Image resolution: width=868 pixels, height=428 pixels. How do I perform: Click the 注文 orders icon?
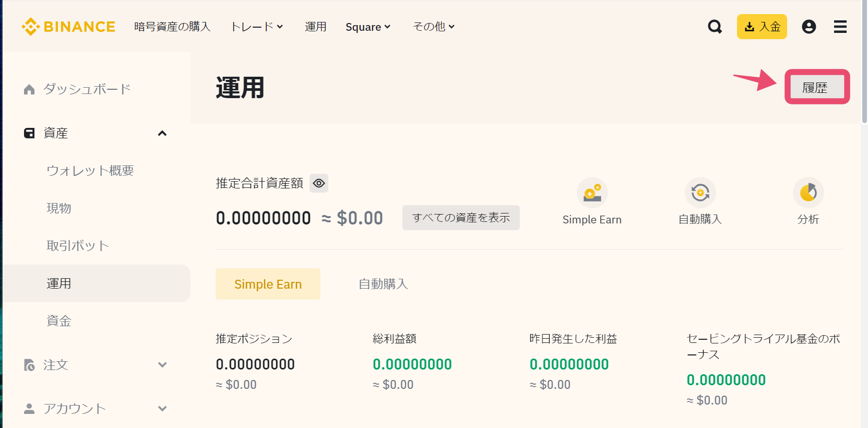[x=29, y=365]
